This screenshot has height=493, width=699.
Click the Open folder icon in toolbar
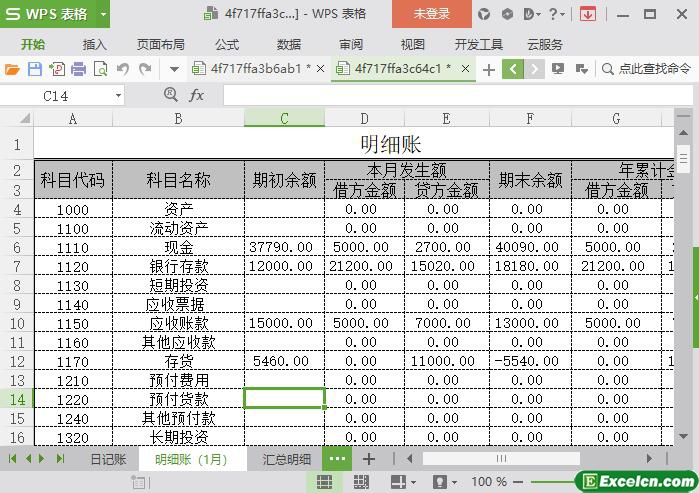point(12,69)
